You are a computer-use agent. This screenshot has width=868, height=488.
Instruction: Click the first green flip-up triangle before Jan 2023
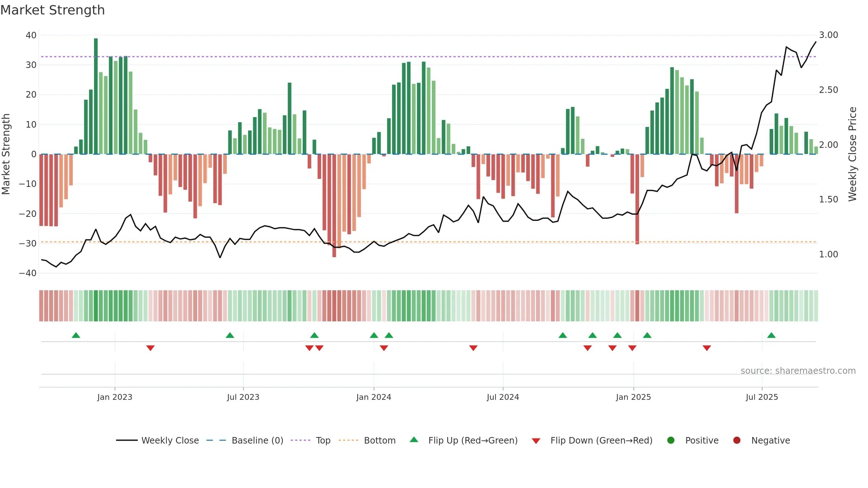click(76, 335)
